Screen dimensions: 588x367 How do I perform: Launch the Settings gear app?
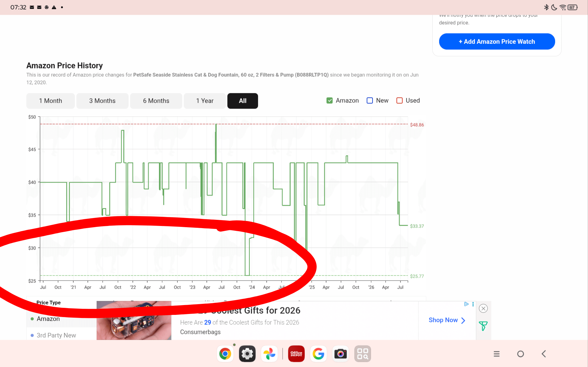pos(247,354)
